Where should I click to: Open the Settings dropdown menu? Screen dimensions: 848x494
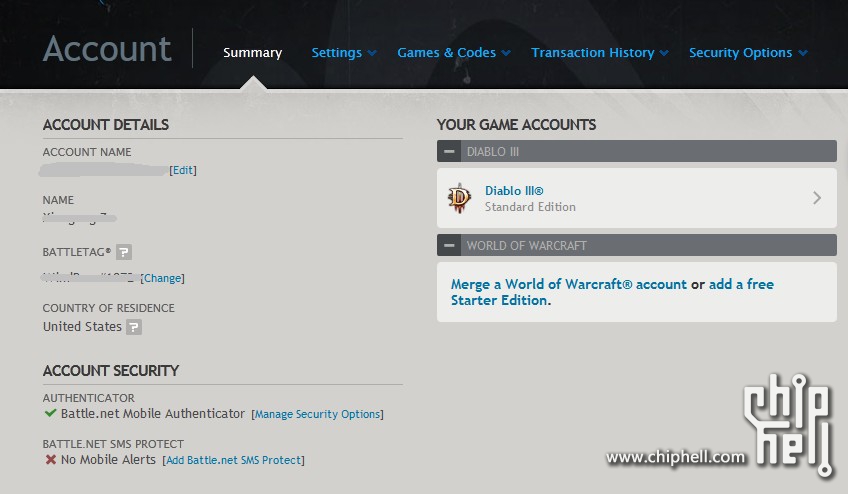point(344,52)
